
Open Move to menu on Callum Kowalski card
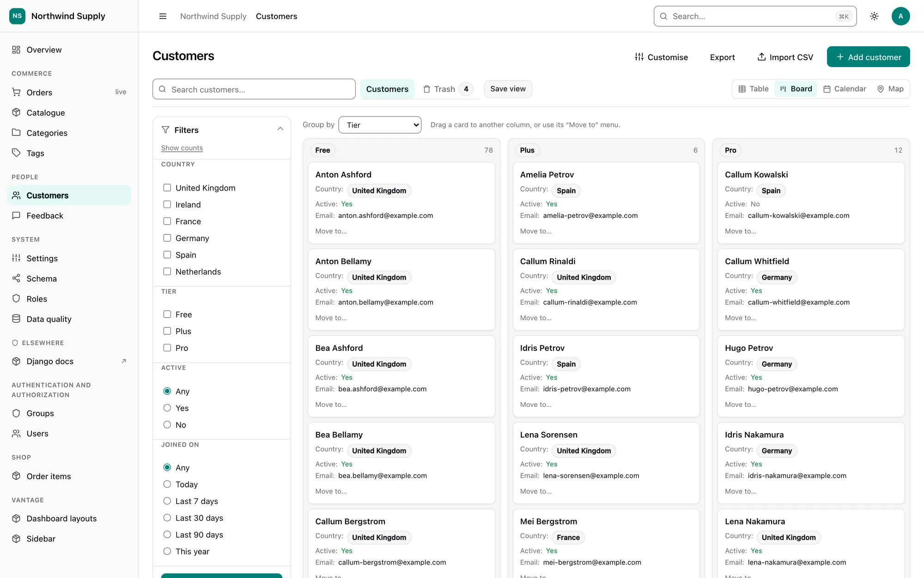[x=741, y=231]
